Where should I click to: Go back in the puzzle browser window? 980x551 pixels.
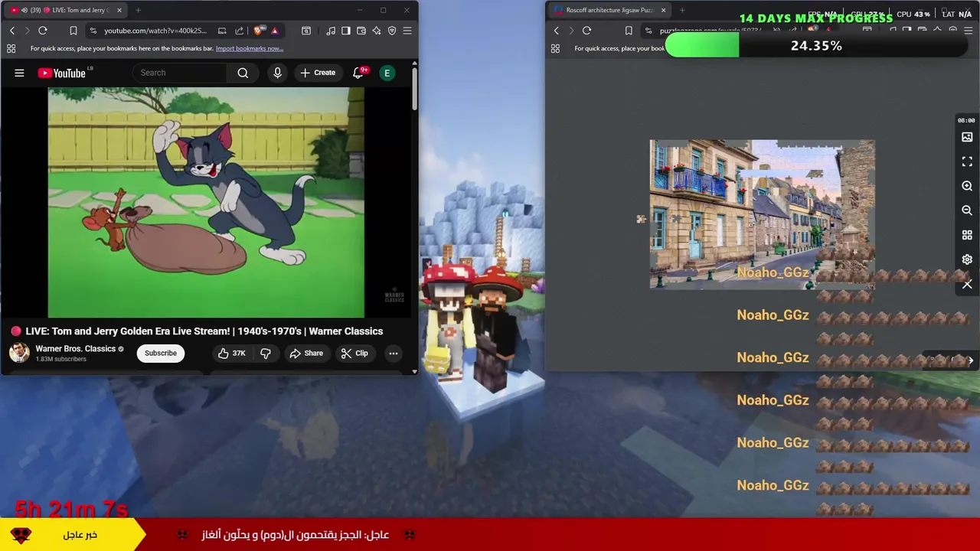click(x=557, y=31)
